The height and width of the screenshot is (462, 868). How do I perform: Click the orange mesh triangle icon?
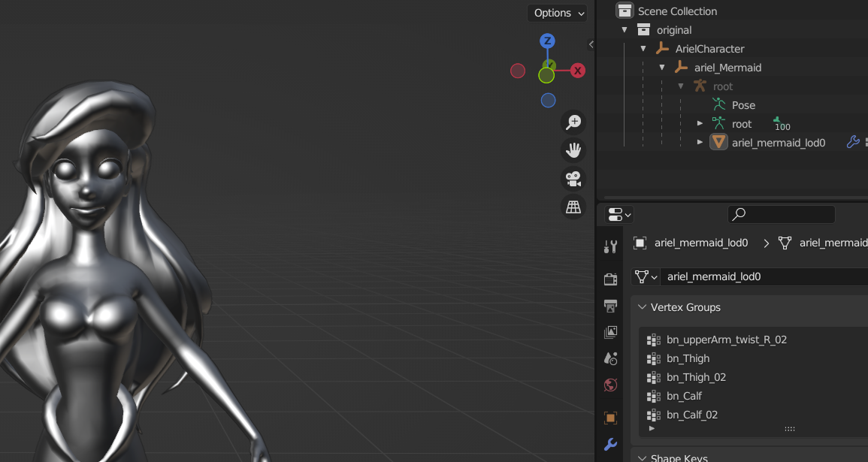(x=718, y=142)
